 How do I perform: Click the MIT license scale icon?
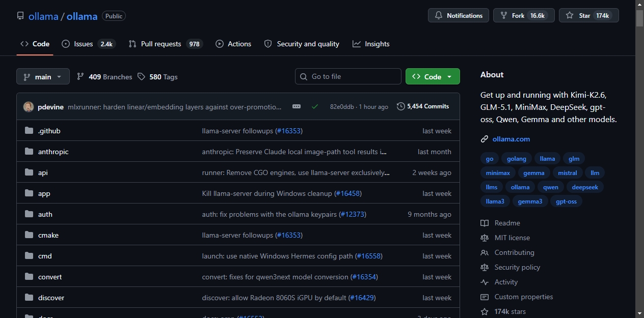485,238
